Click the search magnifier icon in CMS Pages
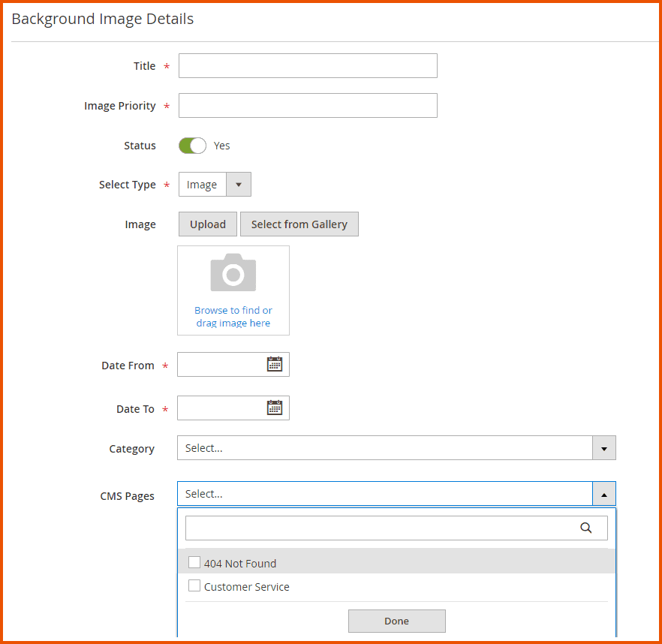The height and width of the screenshot is (644, 662). [x=586, y=528]
